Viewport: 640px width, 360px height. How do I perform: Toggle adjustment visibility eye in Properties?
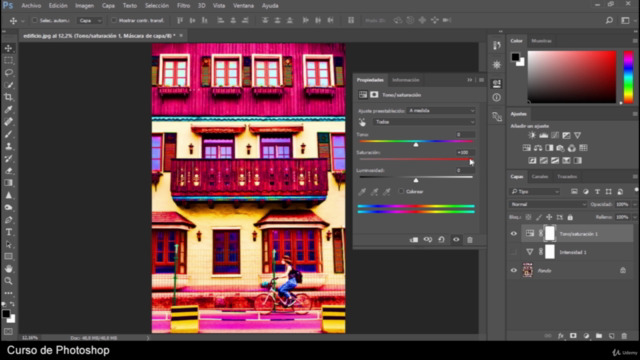456,240
